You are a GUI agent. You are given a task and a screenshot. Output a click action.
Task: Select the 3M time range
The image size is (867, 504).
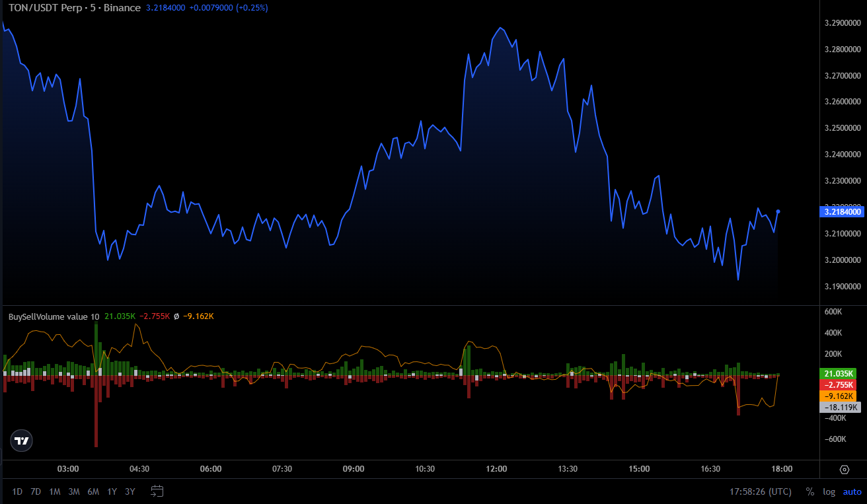coord(74,491)
